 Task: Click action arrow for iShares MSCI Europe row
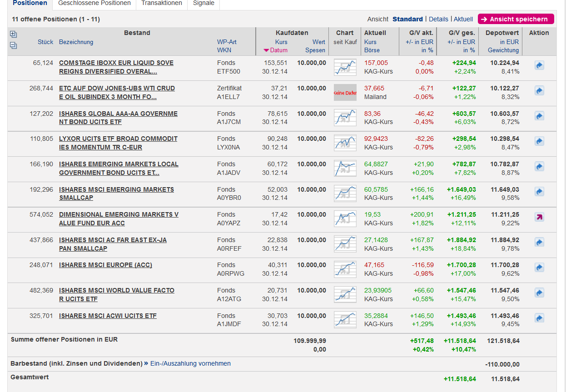click(x=539, y=268)
